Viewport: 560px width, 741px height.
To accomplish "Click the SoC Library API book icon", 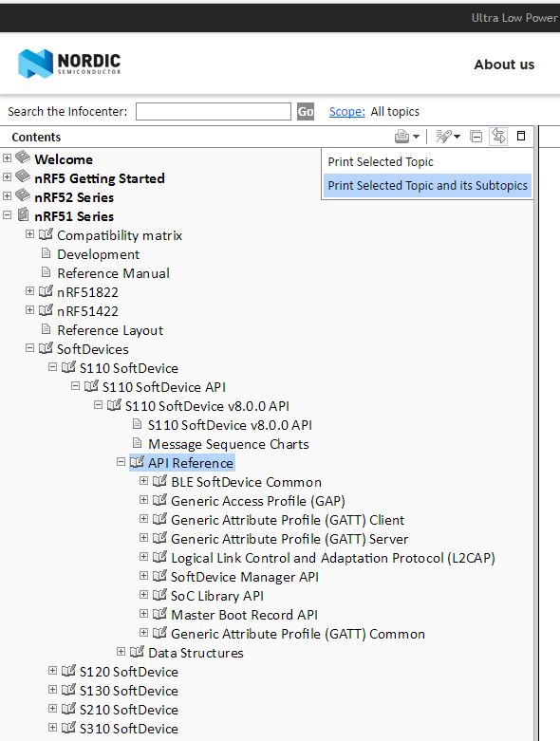I will (159, 595).
